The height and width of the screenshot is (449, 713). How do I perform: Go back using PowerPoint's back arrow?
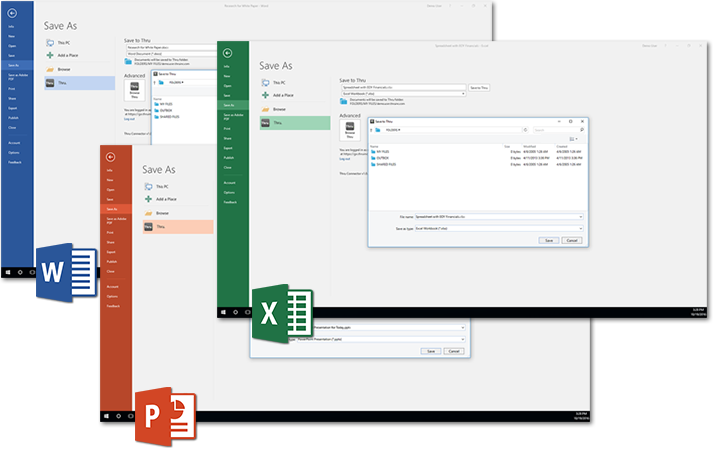click(110, 157)
